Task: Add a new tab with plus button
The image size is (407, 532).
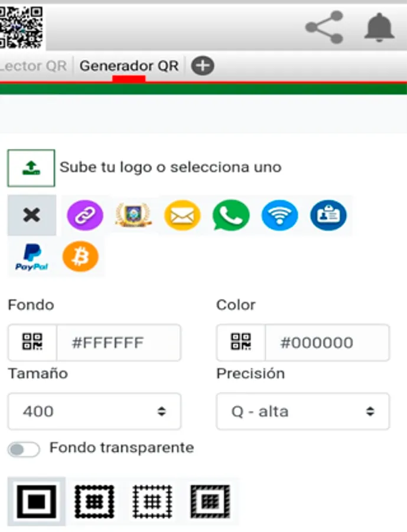Action: click(203, 66)
